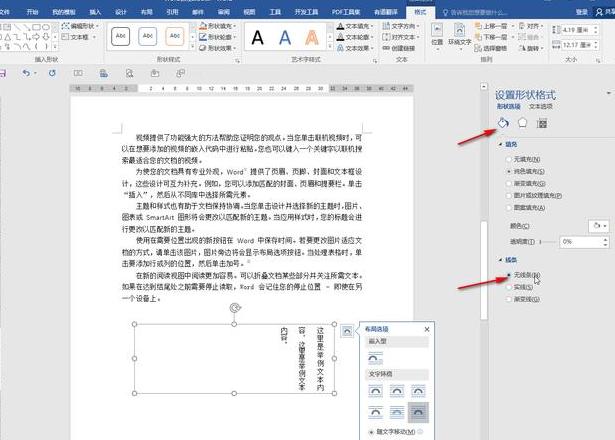The width and height of the screenshot is (615, 440).
Task: Click the Tell Me search box with lightbulb
Action: pyautogui.click(x=475, y=13)
